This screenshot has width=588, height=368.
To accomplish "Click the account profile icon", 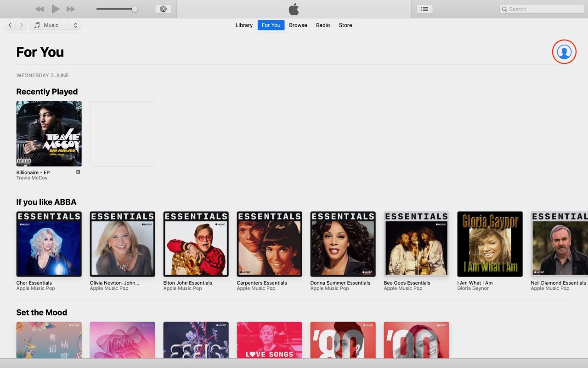I will point(564,52).
